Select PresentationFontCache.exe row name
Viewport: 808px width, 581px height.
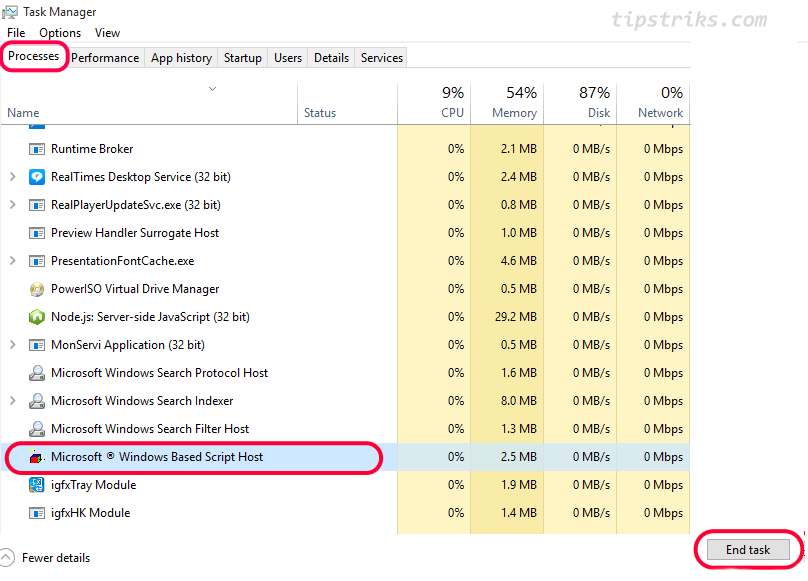pos(122,261)
